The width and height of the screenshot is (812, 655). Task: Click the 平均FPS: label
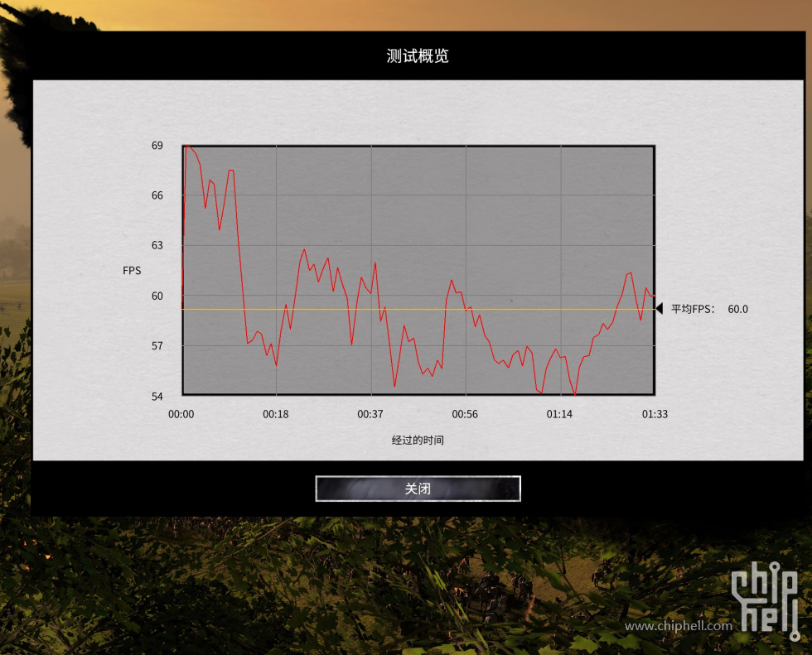click(693, 309)
